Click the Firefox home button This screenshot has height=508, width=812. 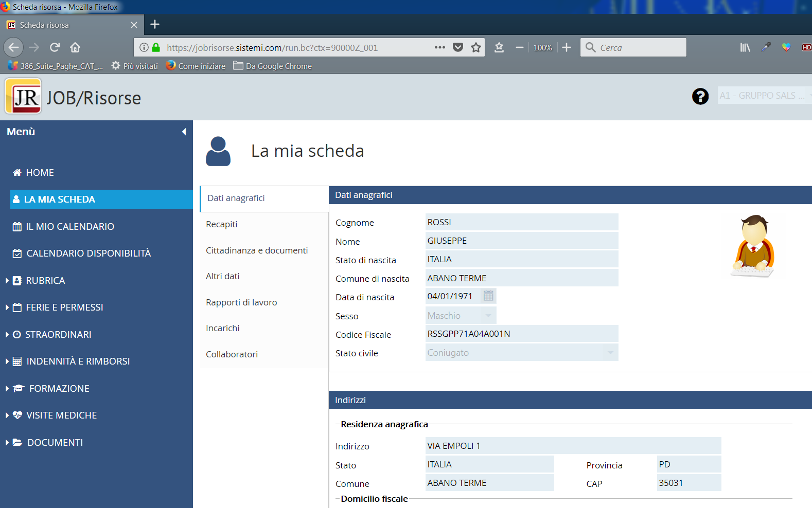pyautogui.click(x=75, y=48)
